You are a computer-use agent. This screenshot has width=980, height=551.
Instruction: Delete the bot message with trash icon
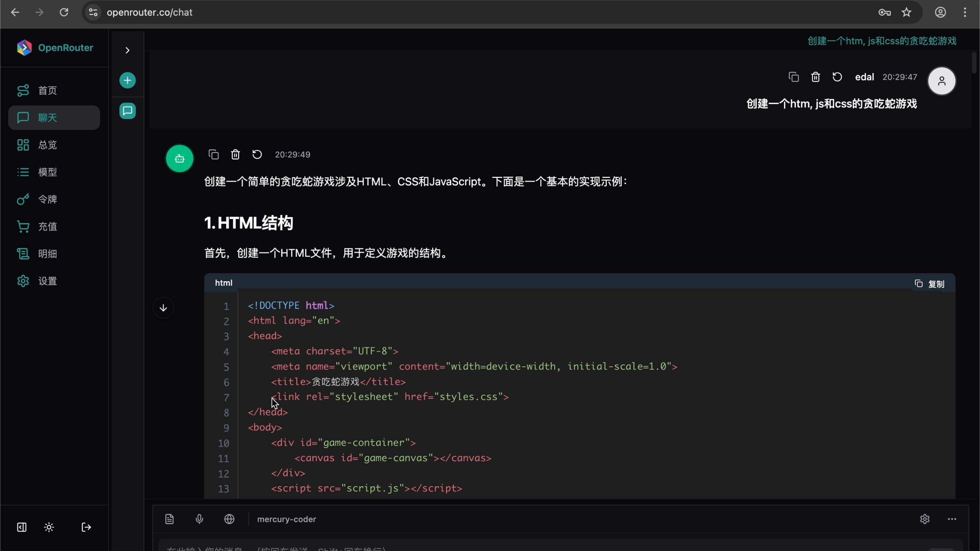point(235,155)
